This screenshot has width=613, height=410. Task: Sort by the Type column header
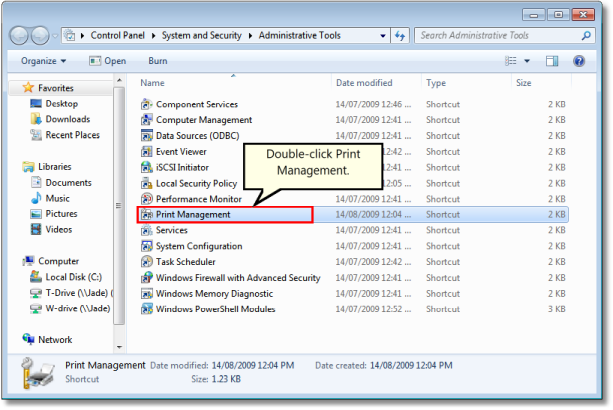[466, 83]
